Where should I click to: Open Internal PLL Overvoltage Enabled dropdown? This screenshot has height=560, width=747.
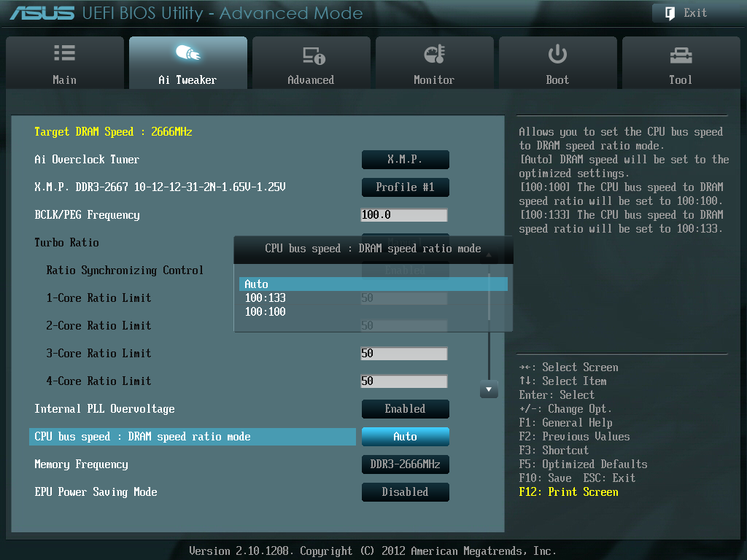tap(406, 409)
